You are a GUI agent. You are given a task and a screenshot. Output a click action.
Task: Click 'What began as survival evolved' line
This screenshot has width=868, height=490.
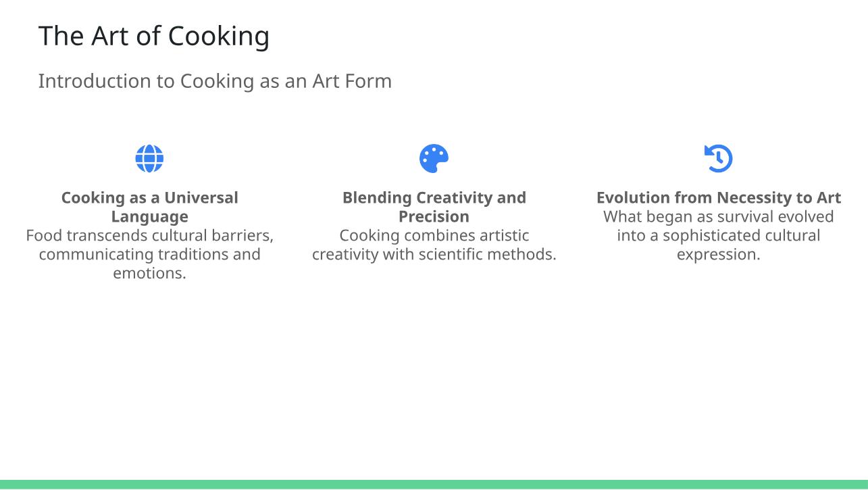click(x=718, y=217)
